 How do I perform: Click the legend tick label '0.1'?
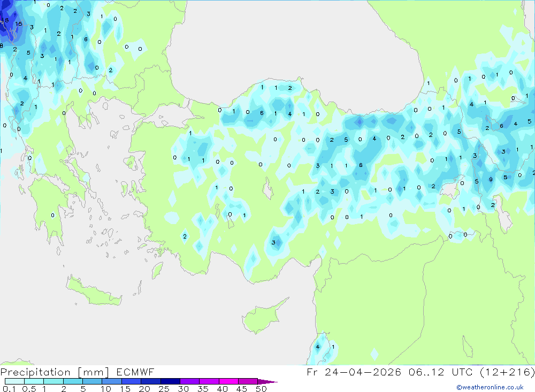point(9,389)
